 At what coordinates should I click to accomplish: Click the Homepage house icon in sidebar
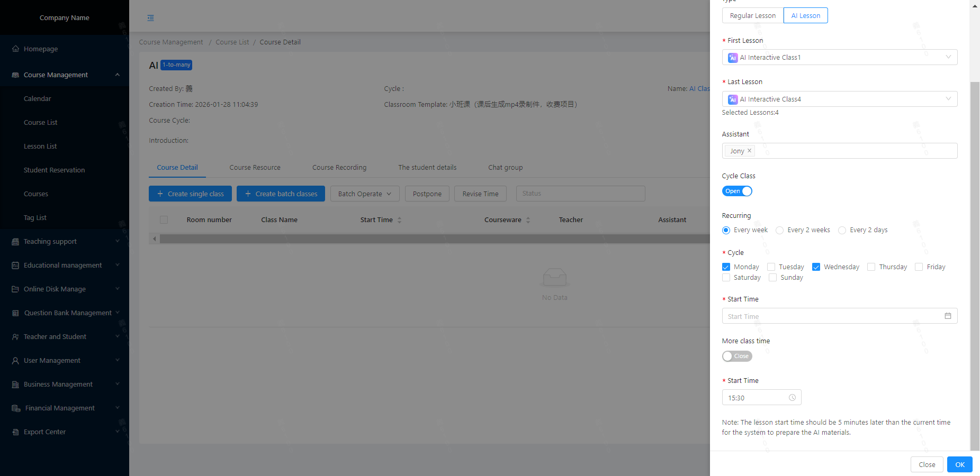(15, 49)
